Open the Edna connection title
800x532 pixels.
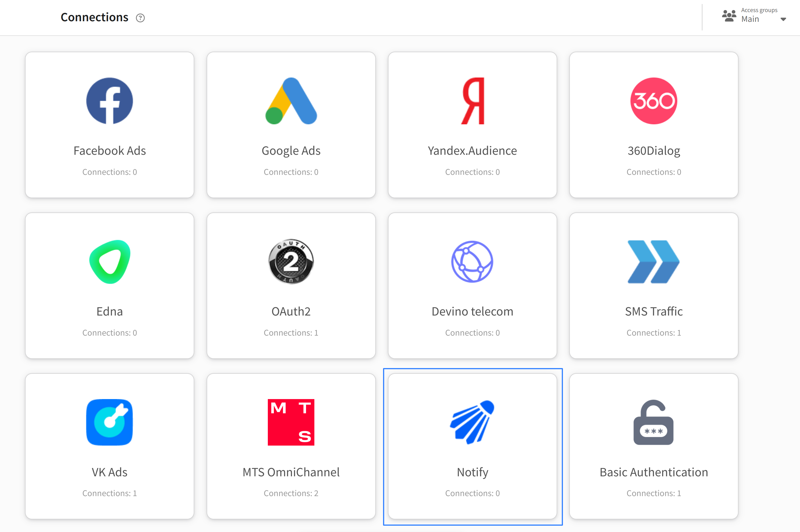(x=110, y=312)
